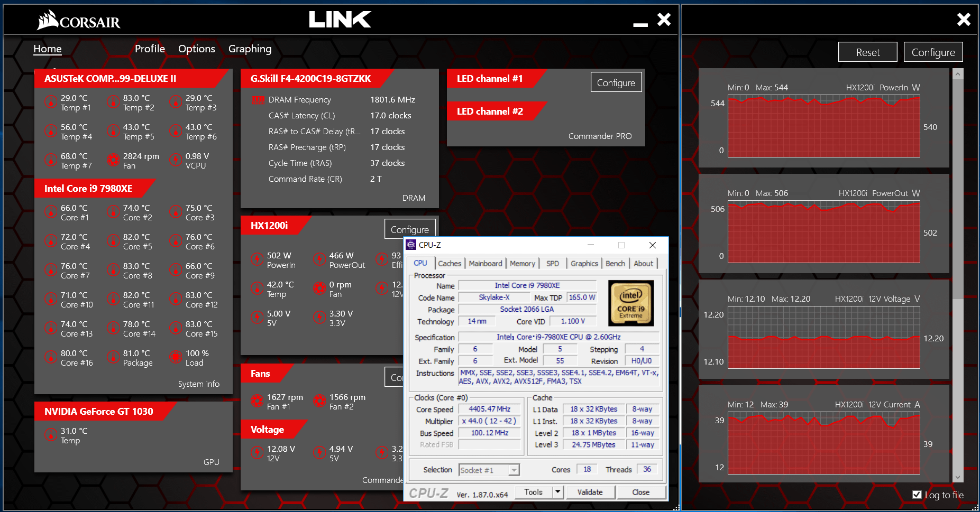
Task: Click the CPU-Z Name field Intel Core i9 7980XE
Action: pos(527,285)
